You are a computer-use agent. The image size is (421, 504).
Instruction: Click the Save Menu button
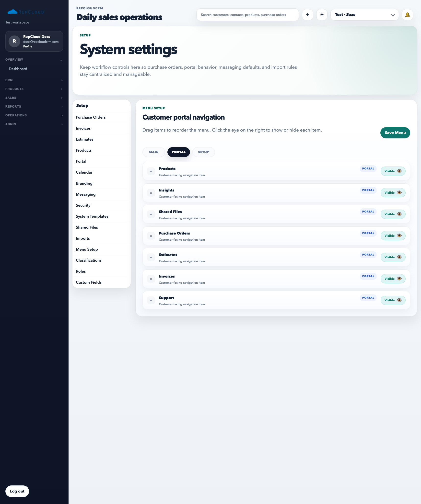(395, 133)
